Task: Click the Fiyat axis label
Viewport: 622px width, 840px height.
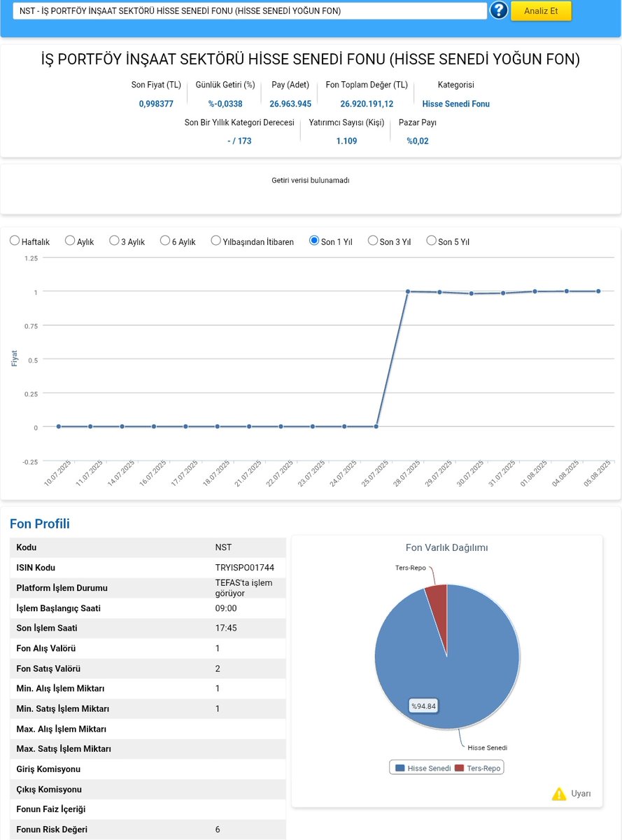Action: (x=14, y=358)
